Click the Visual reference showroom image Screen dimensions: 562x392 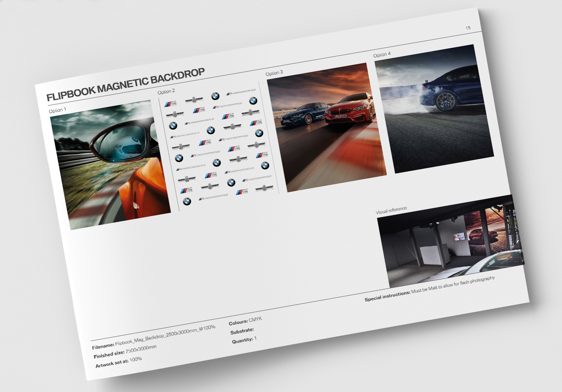pyautogui.click(x=451, y=241)
